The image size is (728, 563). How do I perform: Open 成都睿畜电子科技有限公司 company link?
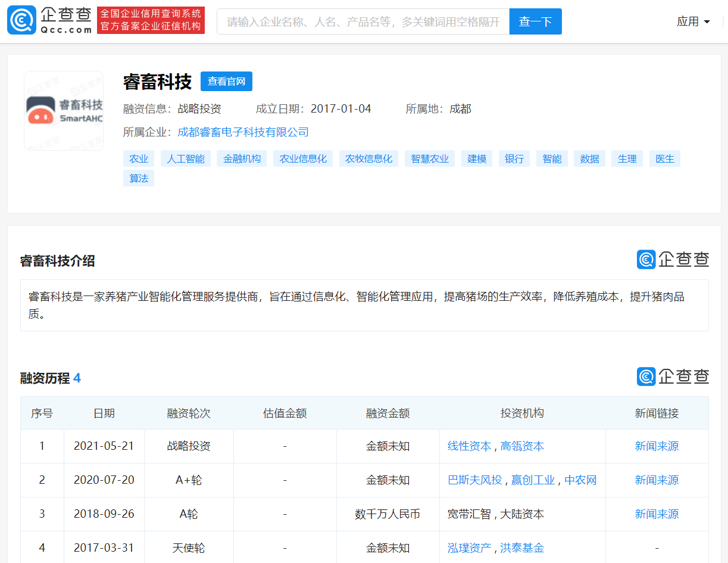tap(243, 132)
